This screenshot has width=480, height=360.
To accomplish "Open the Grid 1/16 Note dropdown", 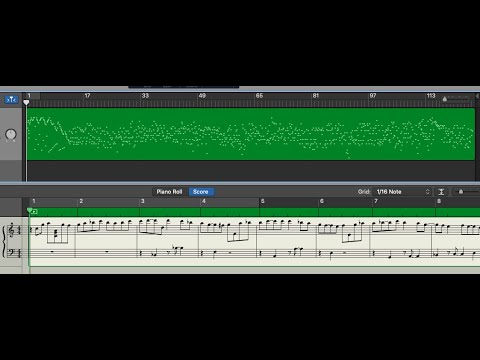I will [x=403, y=192].
